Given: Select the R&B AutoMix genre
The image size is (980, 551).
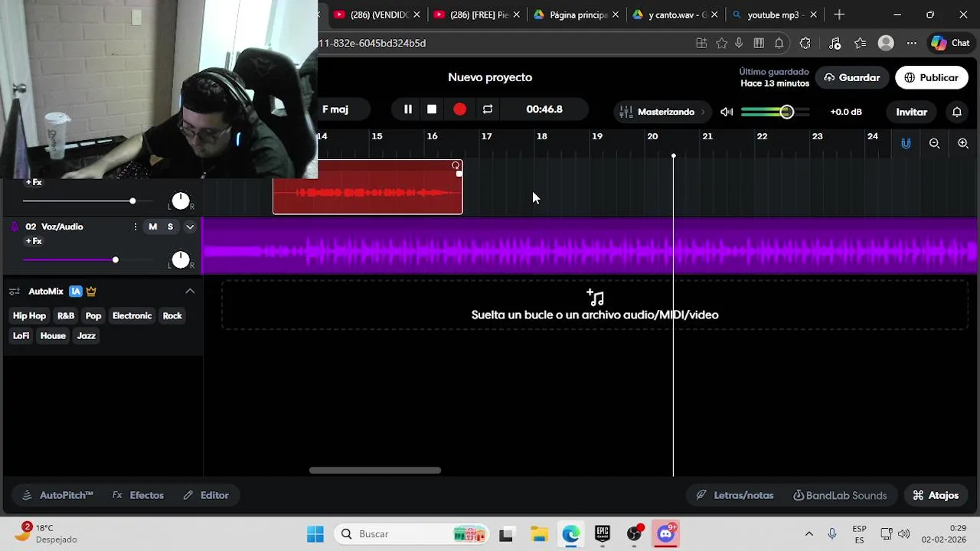Looking at the screenshot, I should (66, 315).
